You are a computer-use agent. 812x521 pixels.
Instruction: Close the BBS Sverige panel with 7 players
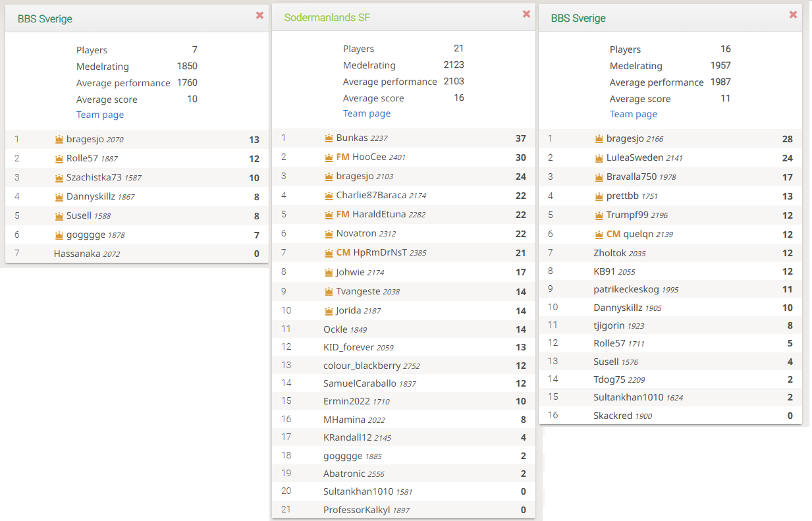(x=259, y=15)
